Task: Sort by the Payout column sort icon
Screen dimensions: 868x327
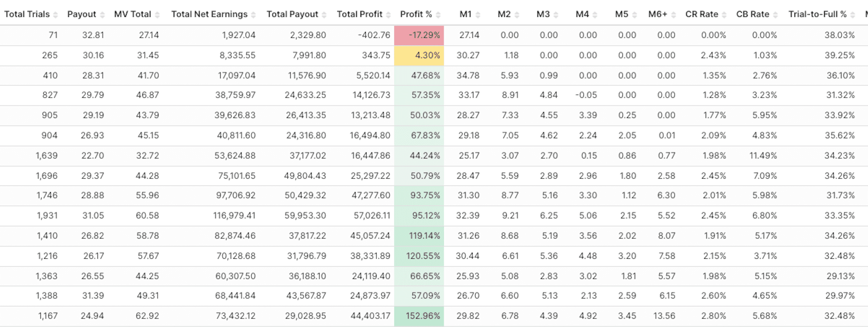Action: 102,15
